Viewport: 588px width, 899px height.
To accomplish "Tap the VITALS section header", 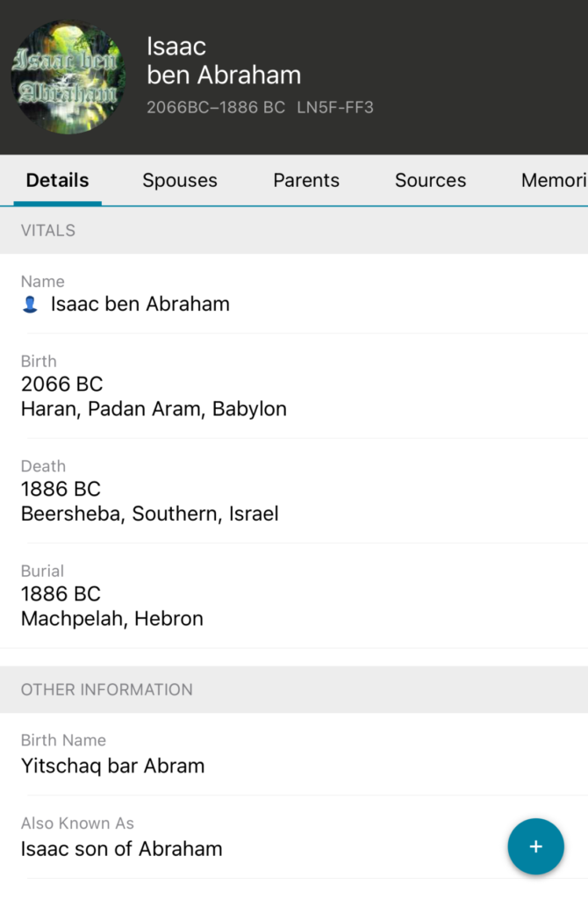I will click(48, 231).
